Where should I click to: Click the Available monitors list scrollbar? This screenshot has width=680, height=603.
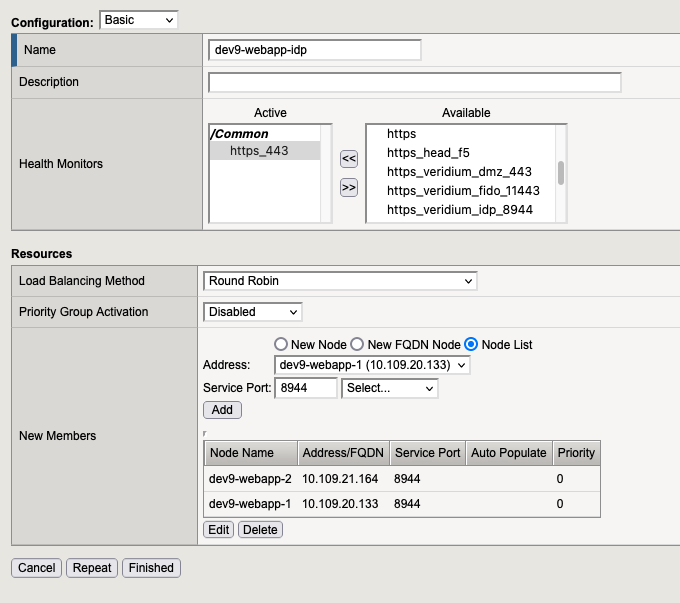(561, 172)
